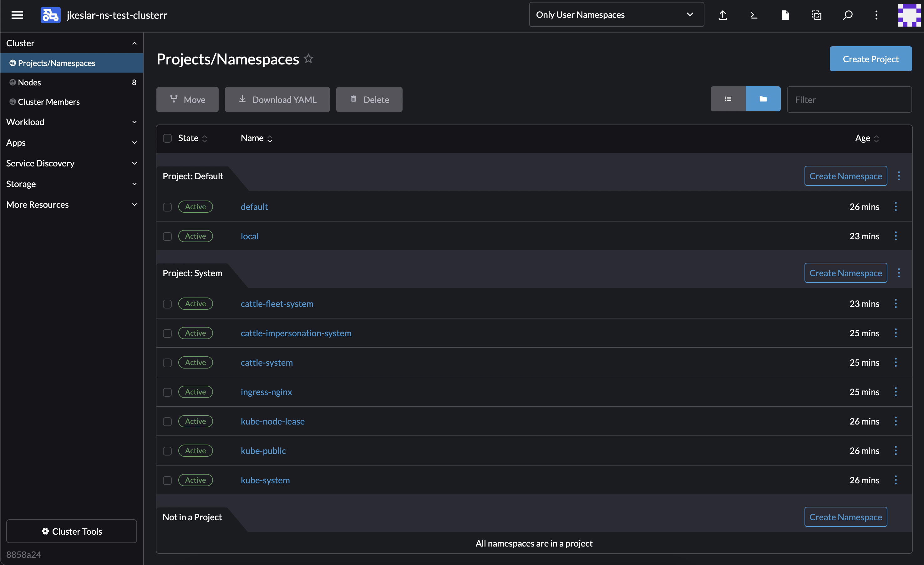Download the KubeConfig file icon
The width and height of the screenshot is (924, 565).
(785, 15)
